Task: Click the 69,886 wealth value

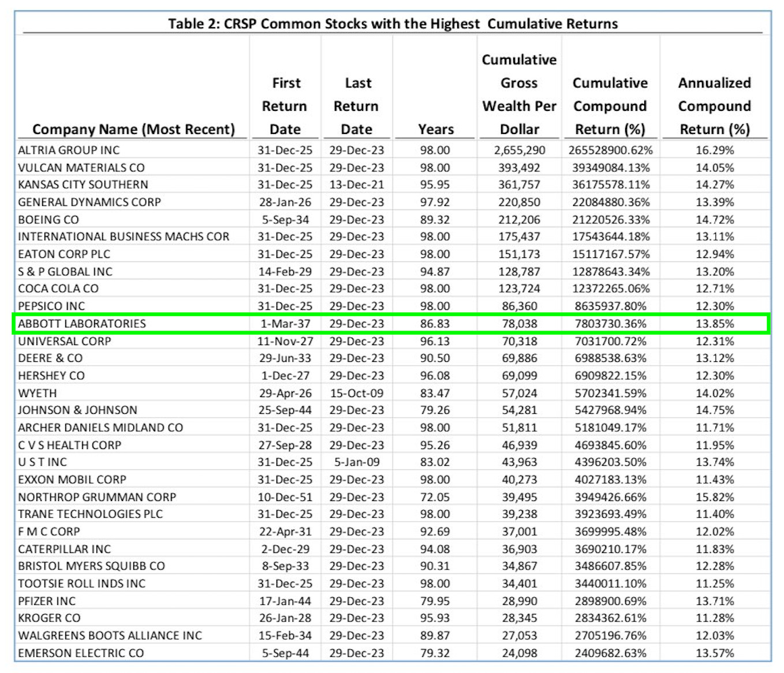Action: click(x=520, y=358)
